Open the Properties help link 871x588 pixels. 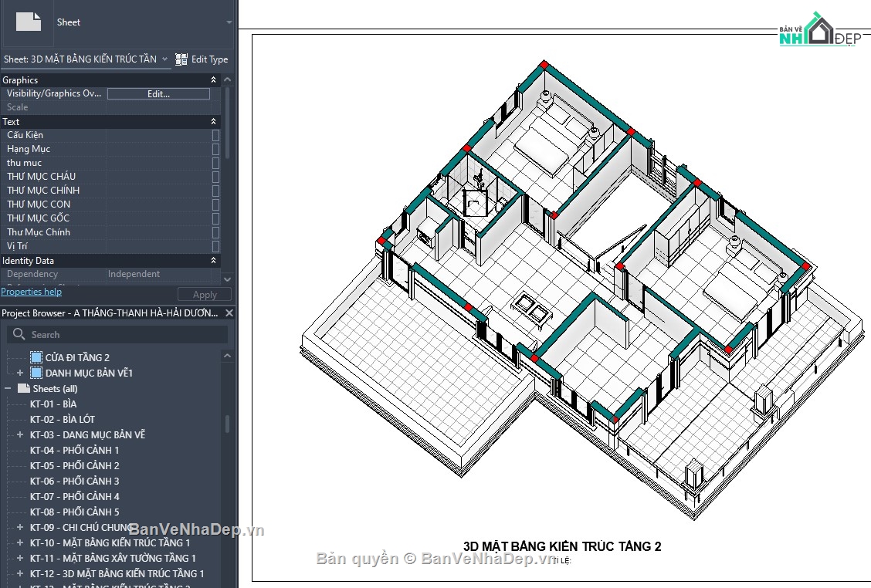(x=31, y=292)
